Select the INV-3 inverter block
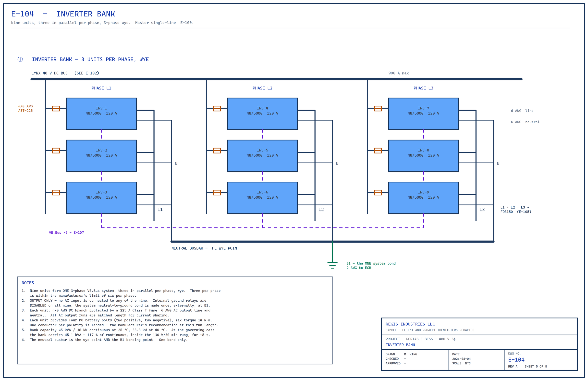 pos(101,198)
